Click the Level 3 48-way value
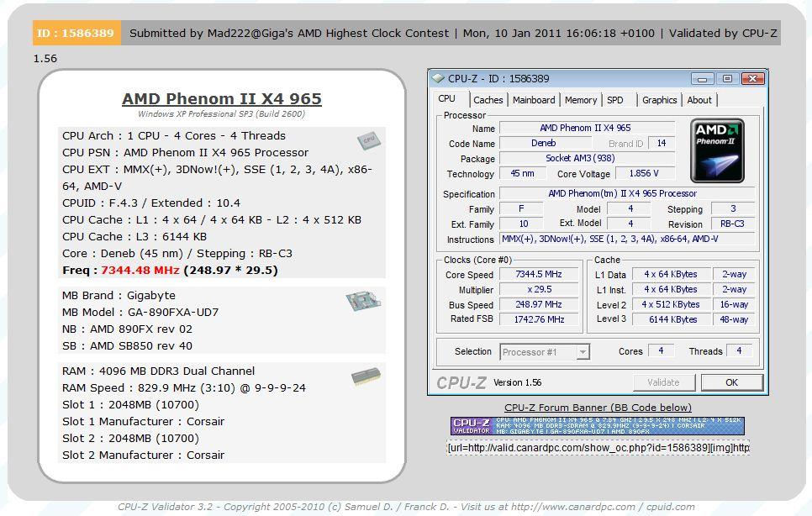This screenshot has height=516, width=812. point(734,319)
